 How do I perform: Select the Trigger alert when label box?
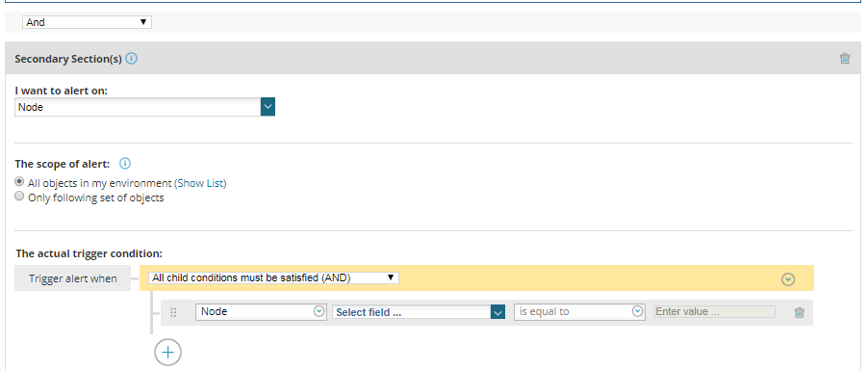(73, 278)
